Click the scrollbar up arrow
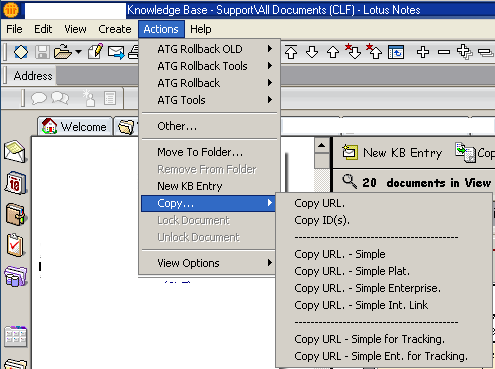The image size is (495, 369). click(321, 145)
